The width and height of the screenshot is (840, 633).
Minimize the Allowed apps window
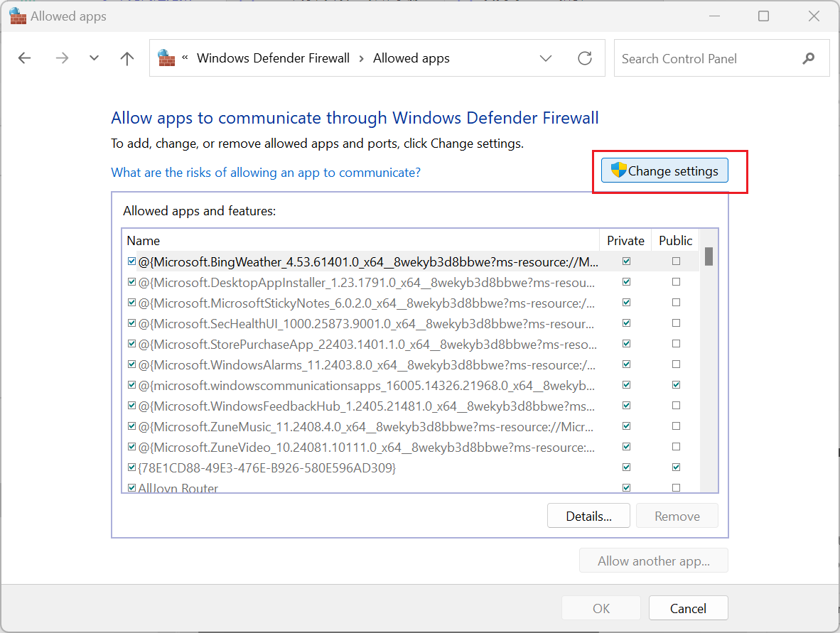[x=714, y=16]
